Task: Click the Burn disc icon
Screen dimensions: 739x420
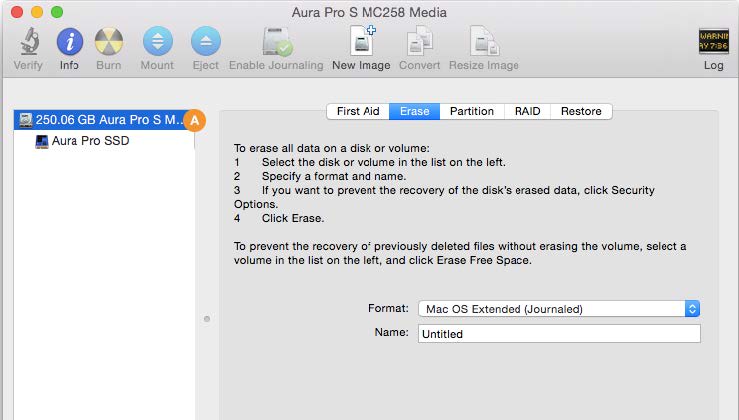Action: (x=109, y=41)
